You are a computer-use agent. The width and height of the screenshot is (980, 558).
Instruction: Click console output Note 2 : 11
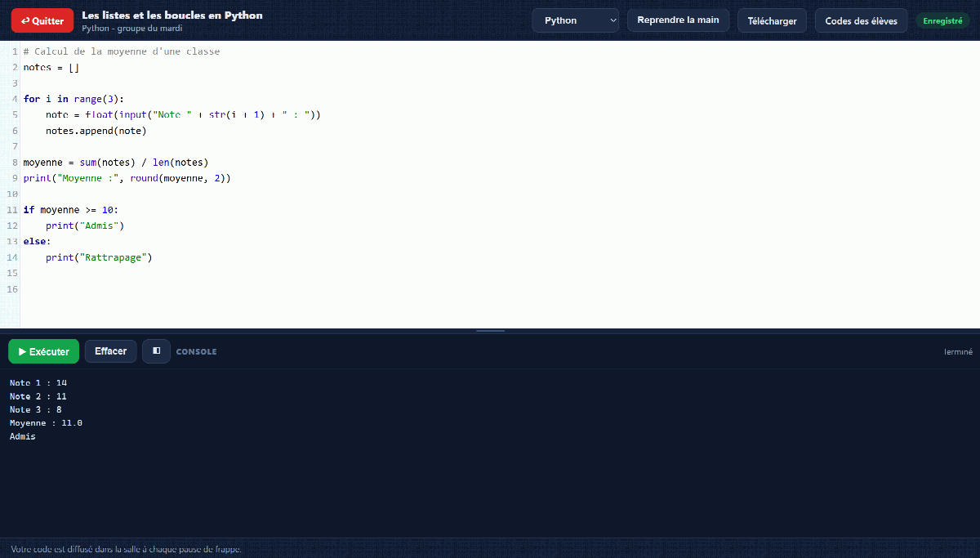[38, 396]
